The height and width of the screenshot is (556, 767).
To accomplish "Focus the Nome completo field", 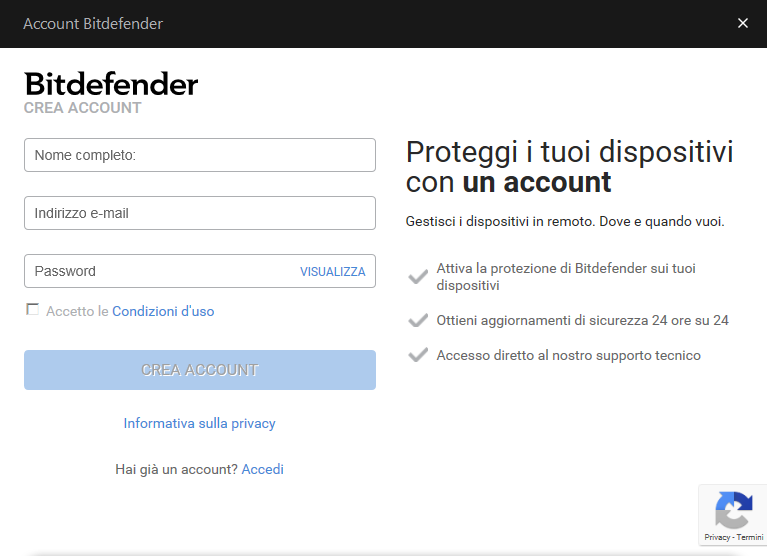I will pos(200,155).
